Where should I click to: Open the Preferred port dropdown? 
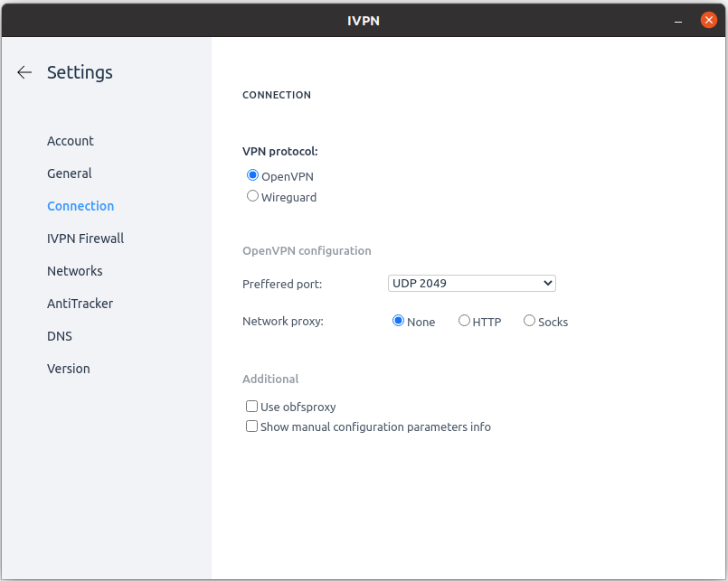pos(472,283)
